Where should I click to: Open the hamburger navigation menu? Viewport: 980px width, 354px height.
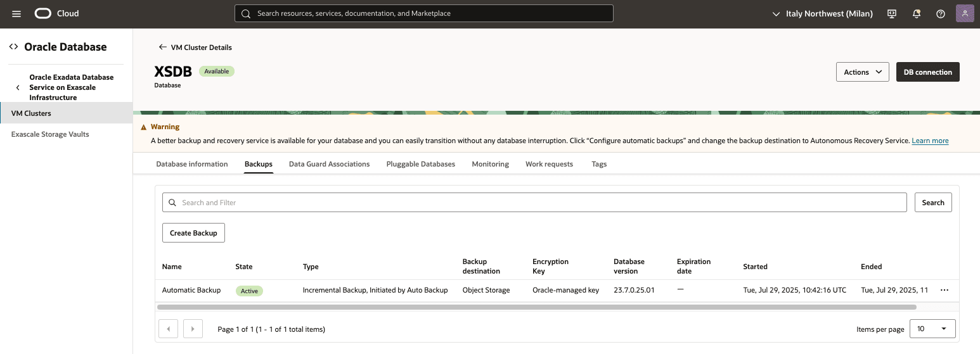click(x=16, y=13)
